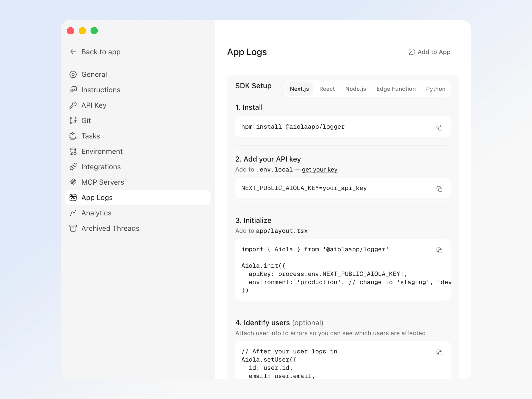
Task: Go to the Git settings page
Action: point(138,121)
